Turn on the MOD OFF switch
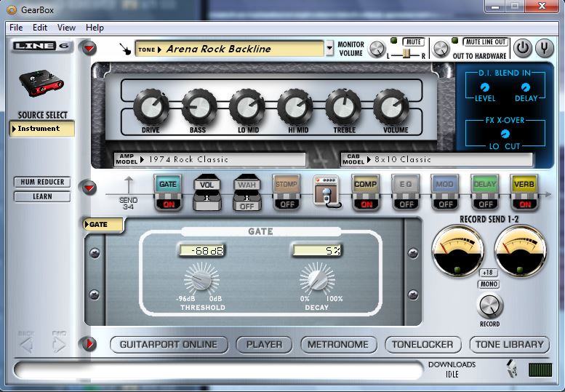The image size is (565, 392). point(446,204)
